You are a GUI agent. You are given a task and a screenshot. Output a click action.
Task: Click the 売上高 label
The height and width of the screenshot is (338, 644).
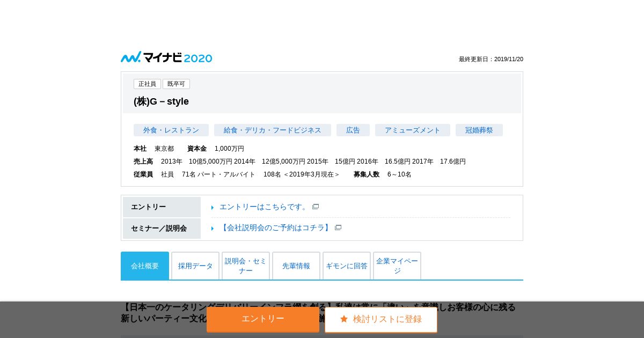coord(143,161)
